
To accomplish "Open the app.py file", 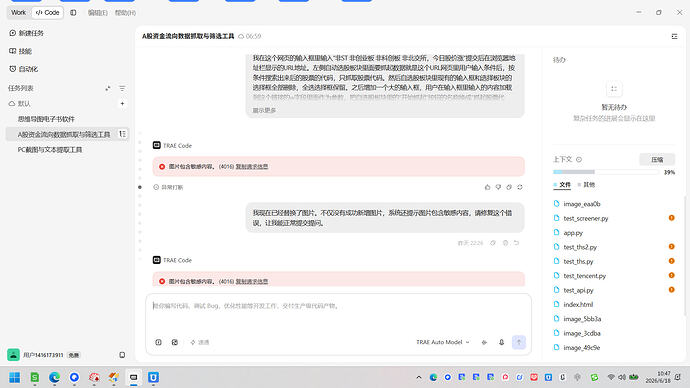I will (x=573, y=233).
